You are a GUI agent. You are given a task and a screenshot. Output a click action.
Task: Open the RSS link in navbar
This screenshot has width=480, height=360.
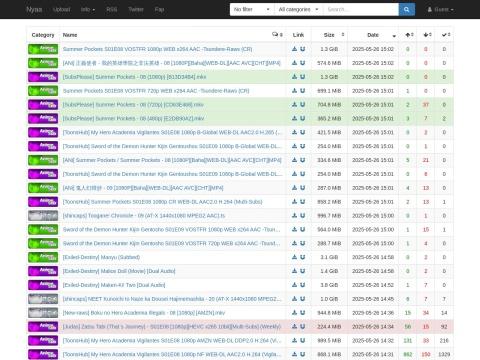coord(112,9)
